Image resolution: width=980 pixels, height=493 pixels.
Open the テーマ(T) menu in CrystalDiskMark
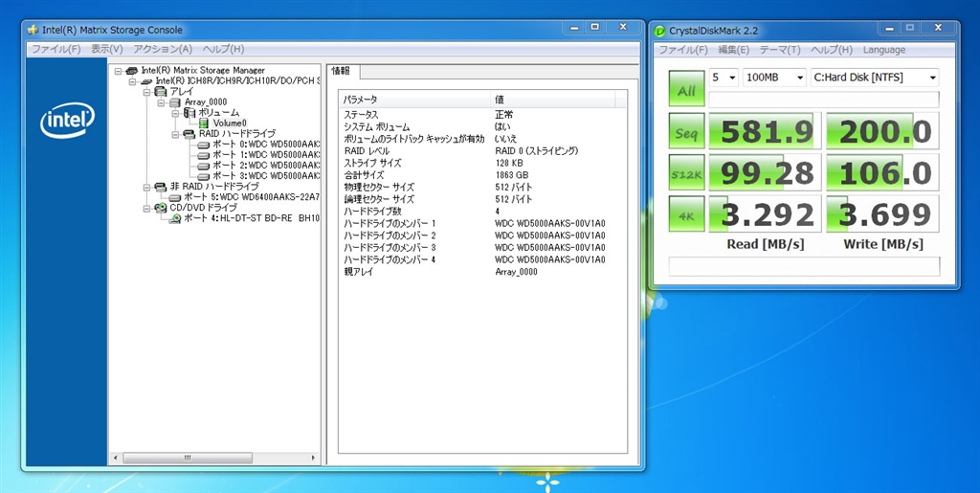click(x=780, y=50)
